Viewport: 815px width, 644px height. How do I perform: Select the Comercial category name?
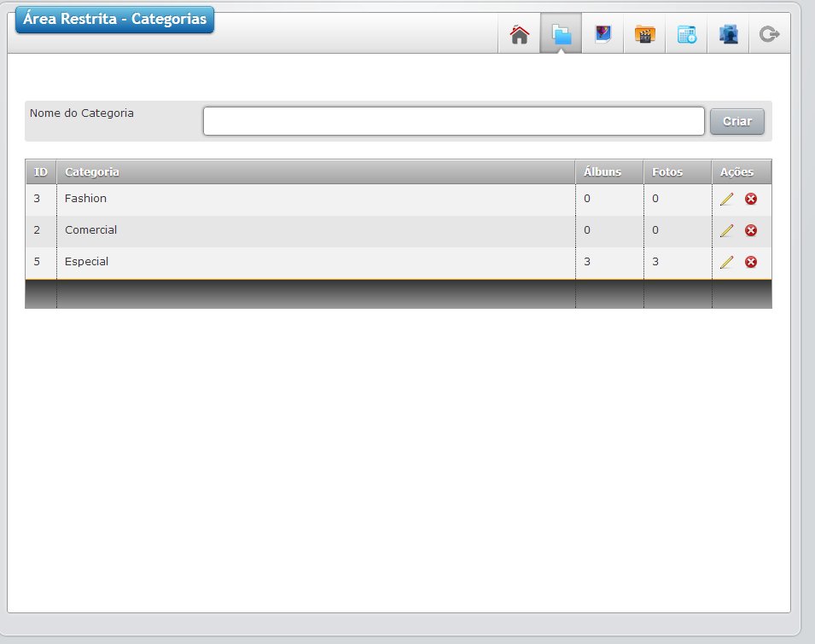point(91,230)
